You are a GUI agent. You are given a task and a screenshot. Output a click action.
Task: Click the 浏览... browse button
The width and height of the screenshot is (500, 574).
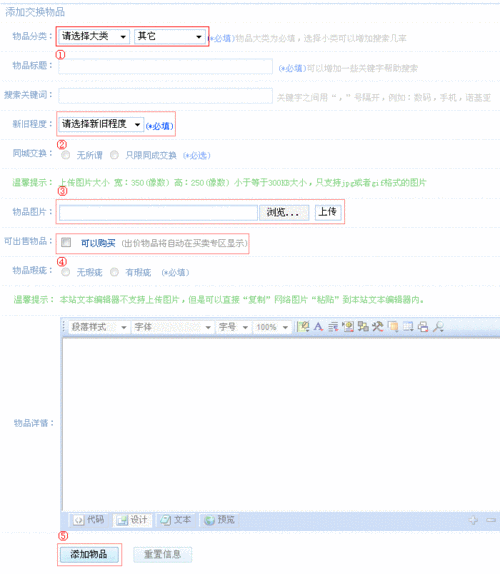(x=284, y=212)
